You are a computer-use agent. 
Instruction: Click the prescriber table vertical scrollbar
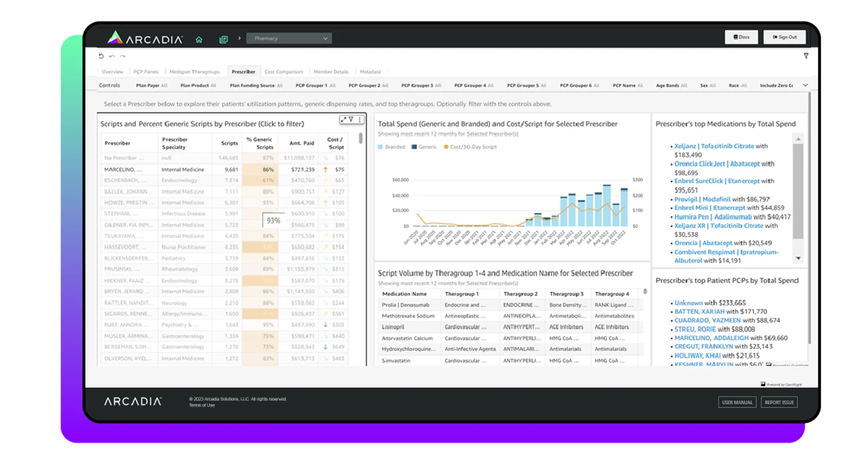(x=360, y=139)
